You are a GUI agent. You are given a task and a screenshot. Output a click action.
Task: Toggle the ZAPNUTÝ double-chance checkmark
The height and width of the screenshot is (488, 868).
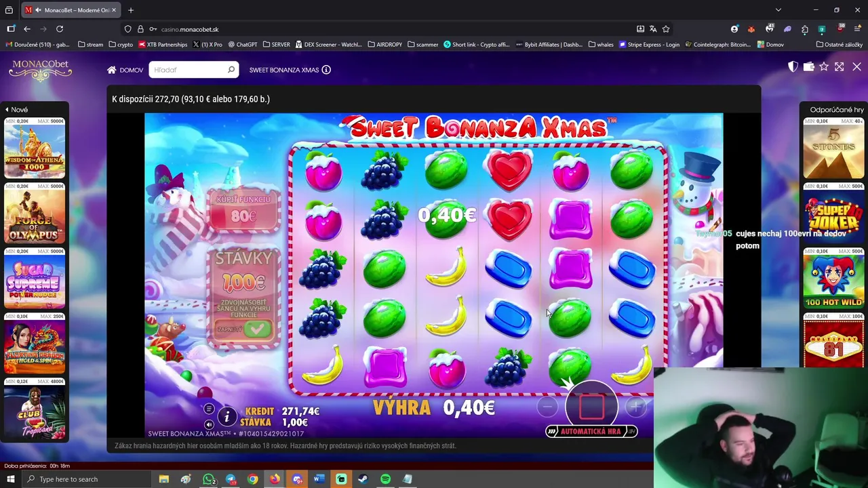pos(257,329)
